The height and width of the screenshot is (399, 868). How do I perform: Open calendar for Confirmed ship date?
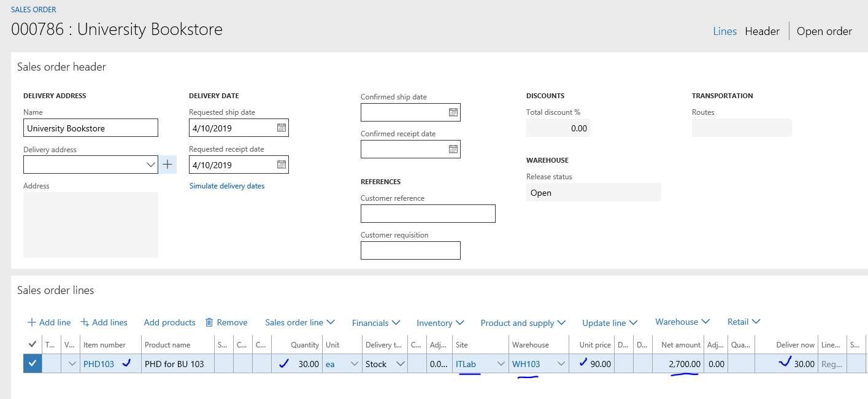[x=453, y=112]
